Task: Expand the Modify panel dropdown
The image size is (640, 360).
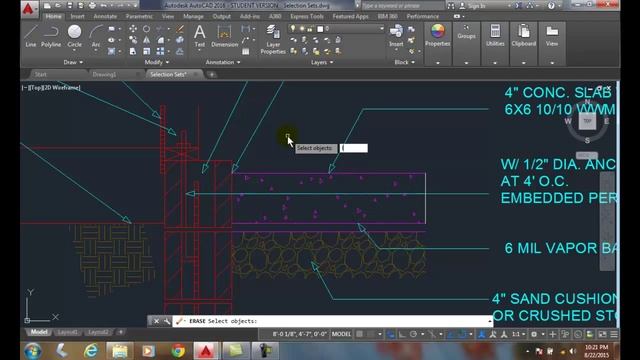Action: click(x=157, y=62)
